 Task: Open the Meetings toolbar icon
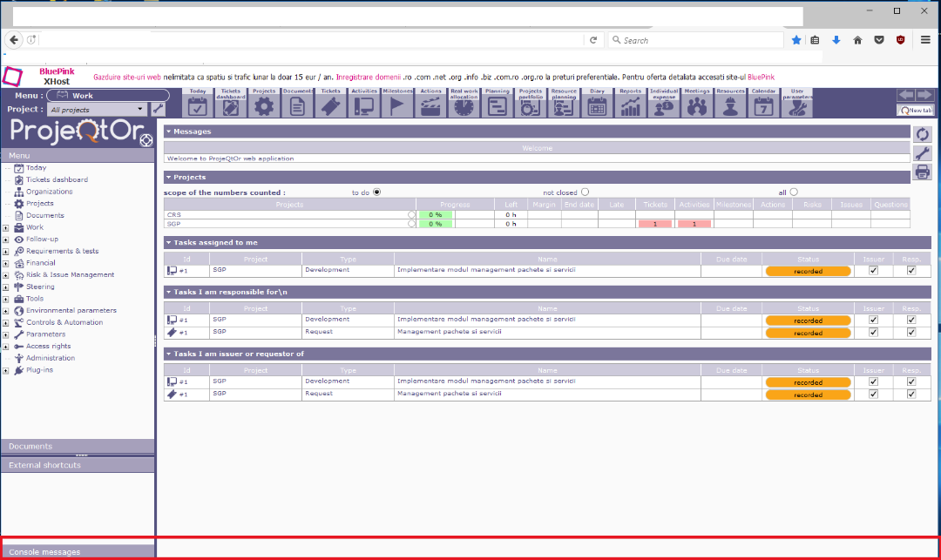(x=696, y=105)
